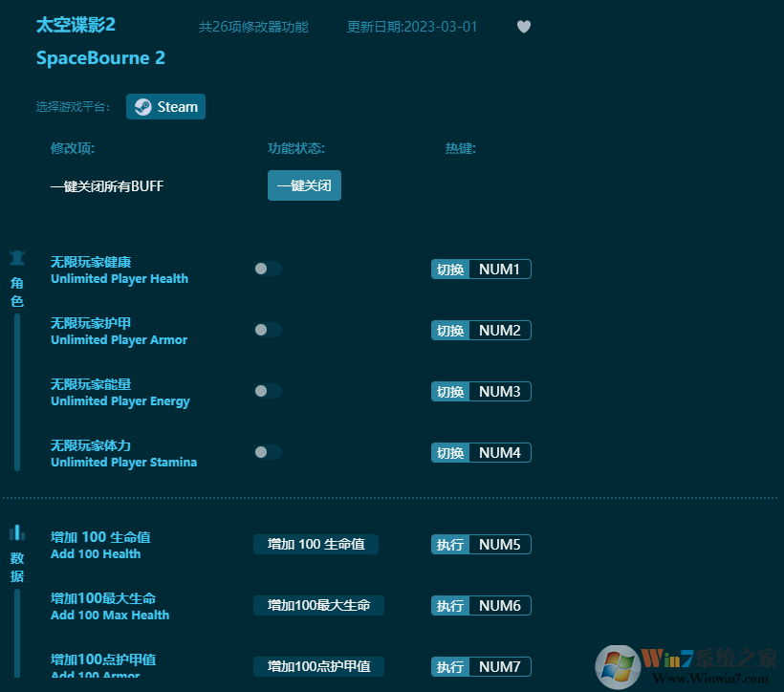Click the character section vertical slider bar

coord(17,392)
